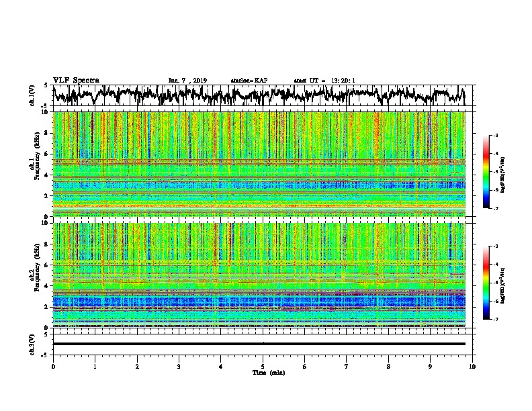Image resolution: width=532 pixels, height=411 pixels.
Task: Click the "ch.1(V)" waveform axis label
Action: click(x=32, y=95)
